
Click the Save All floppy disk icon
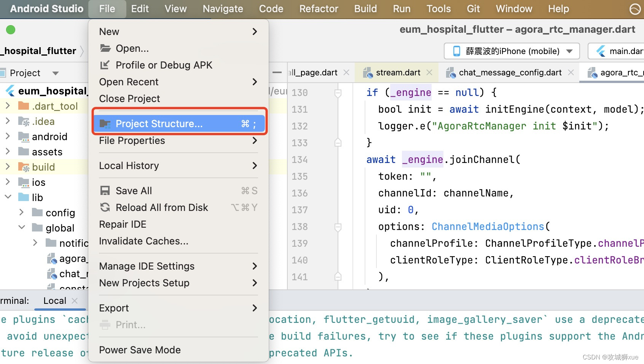[x=105, y=190]
